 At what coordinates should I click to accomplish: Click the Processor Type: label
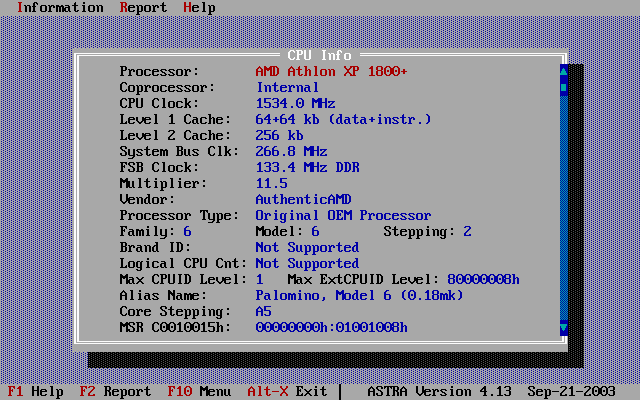click(179, 215)
